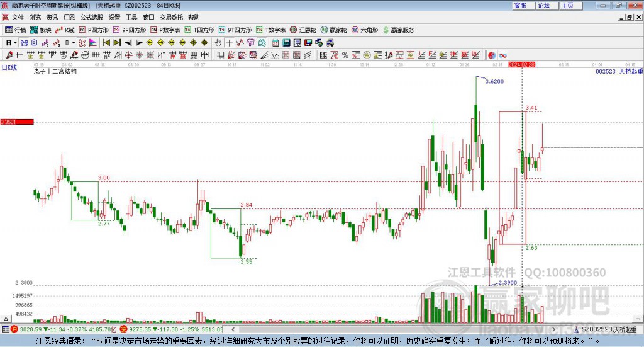Select the red Gann fan lines tool

pyautogui.click(x=231, y=55)
